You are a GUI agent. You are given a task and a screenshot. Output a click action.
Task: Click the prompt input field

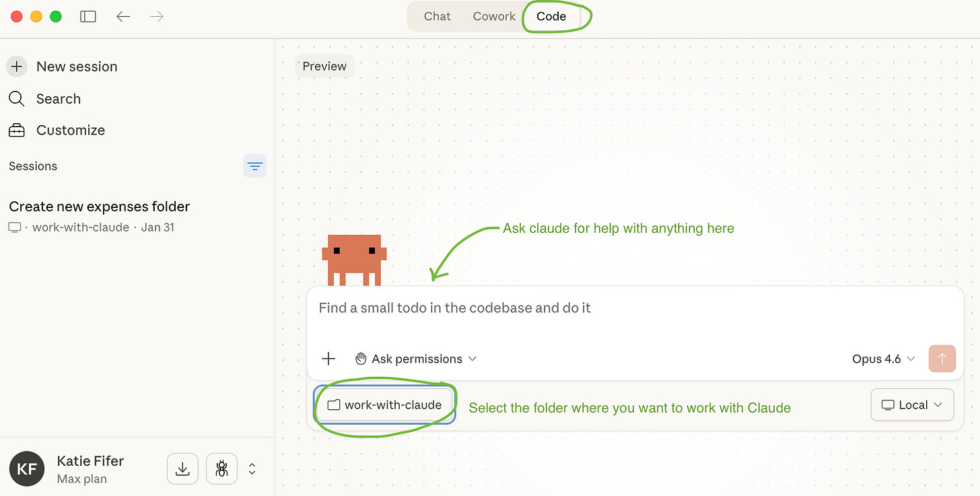pyautogui.click(x=635, y=308)
